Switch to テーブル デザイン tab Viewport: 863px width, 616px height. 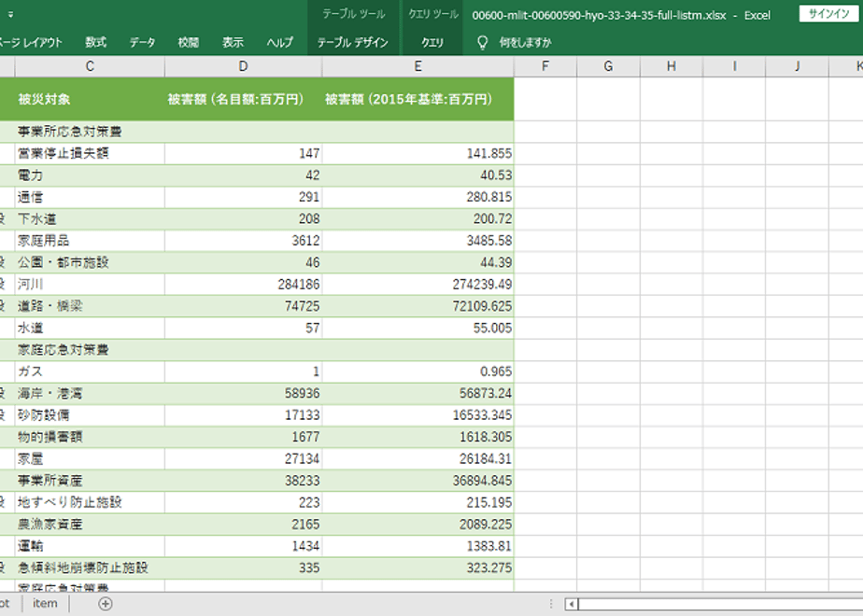(352, 42)
